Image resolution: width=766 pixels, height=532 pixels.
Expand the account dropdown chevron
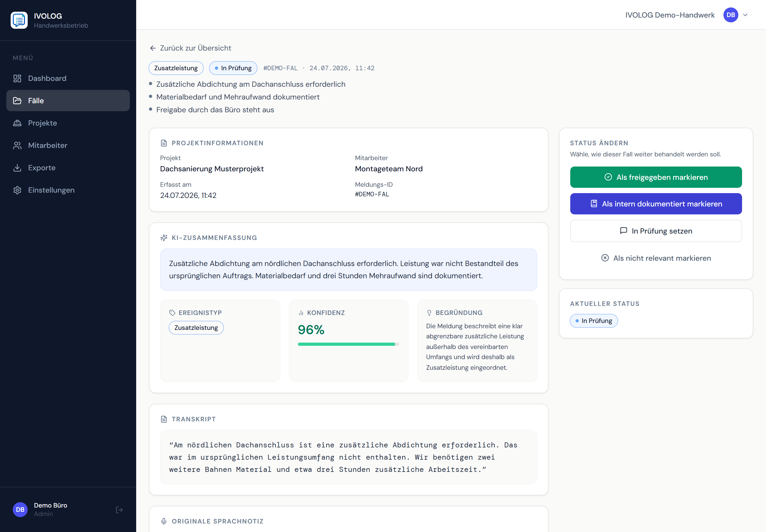[745, 15]
